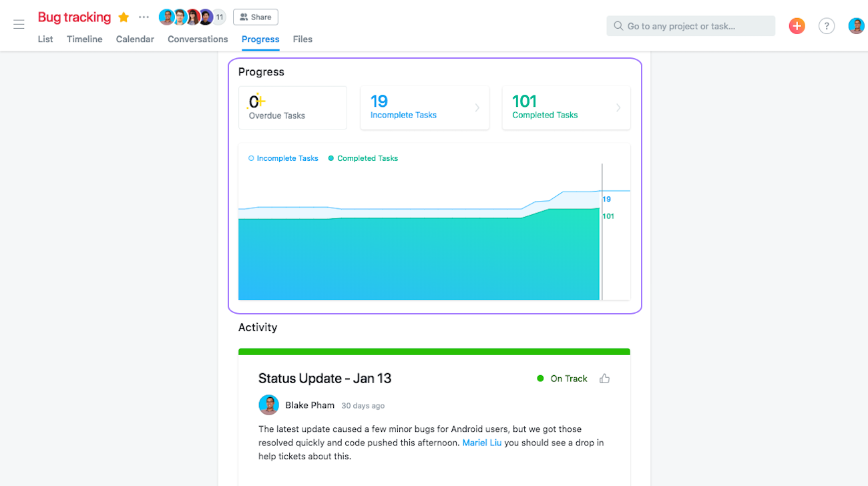Screen dimensions: 868x486
Task: Expand the 19 Incomplete Tasks card chevron
Action: coord(477,107)
